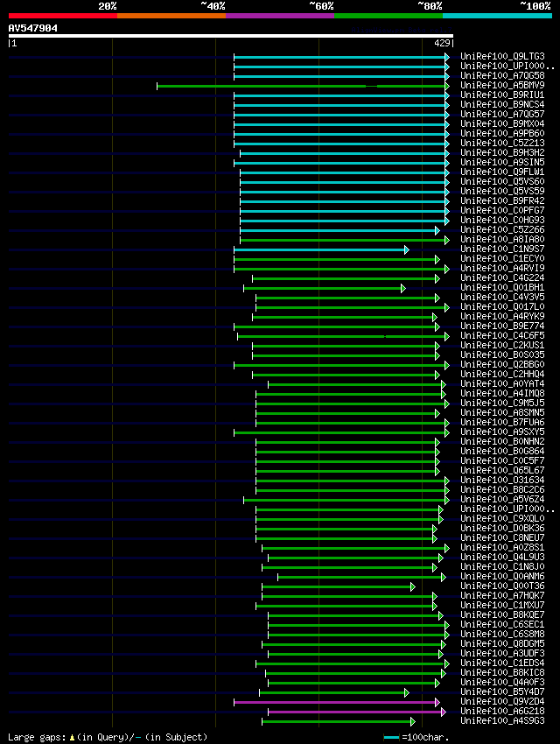
Task: Select the UniRef100_C4V3V5 label
Action: (x=502, y=298)
